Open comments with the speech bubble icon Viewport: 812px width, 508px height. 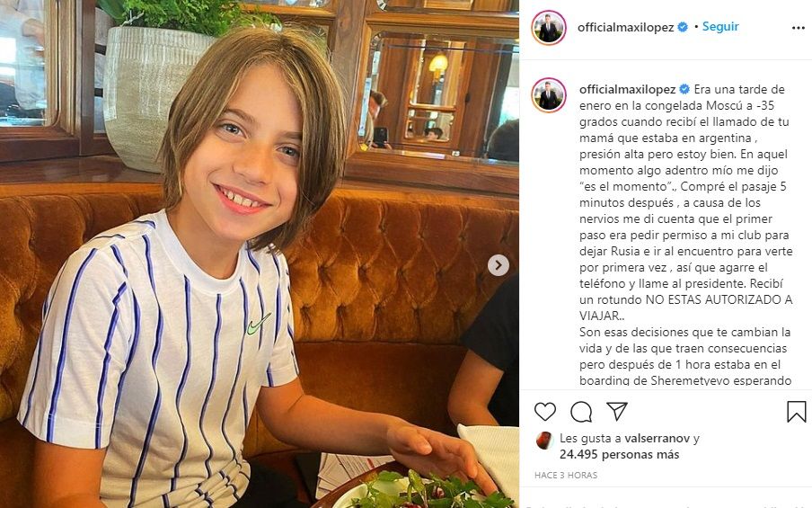coord(581,412)
